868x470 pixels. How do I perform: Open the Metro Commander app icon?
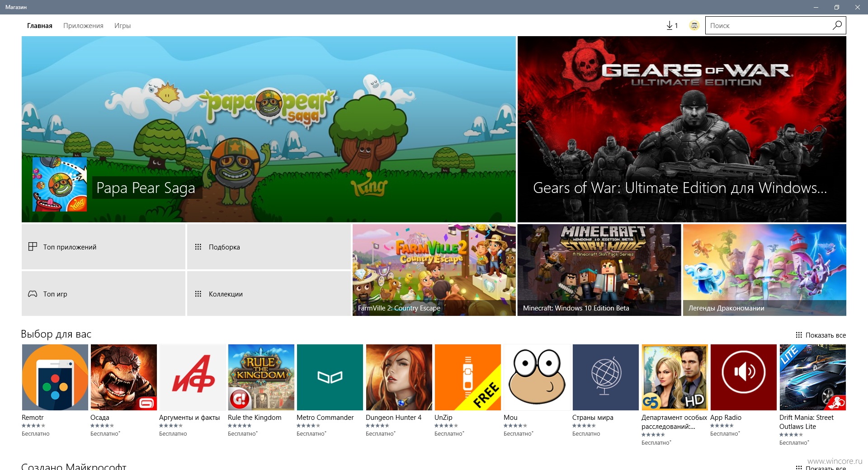coord(330,377)
